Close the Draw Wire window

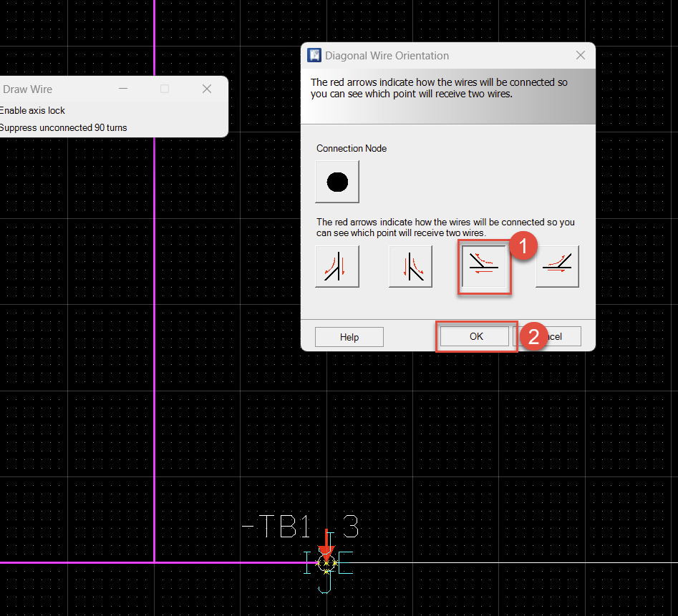[207, 89]
